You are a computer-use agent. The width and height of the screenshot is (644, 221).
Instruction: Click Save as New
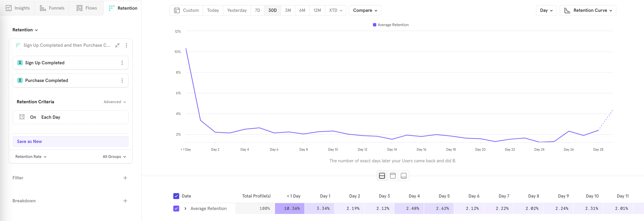tap(29, 141)
